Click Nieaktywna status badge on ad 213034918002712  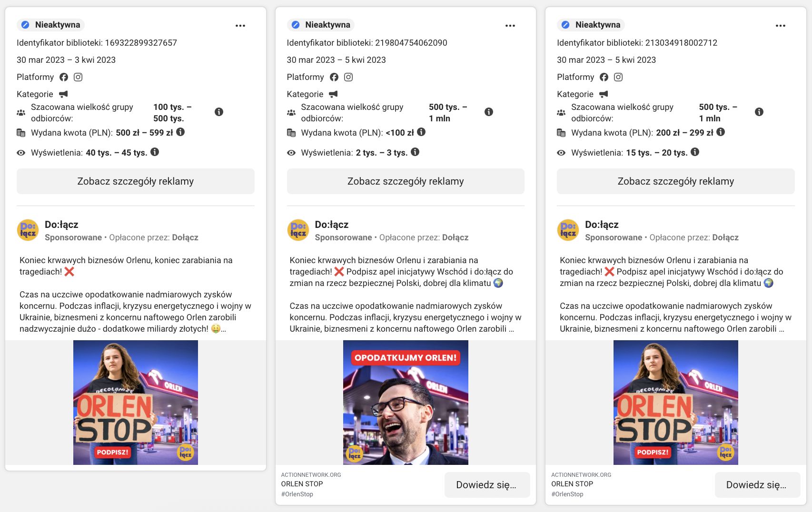click(591, 25)
